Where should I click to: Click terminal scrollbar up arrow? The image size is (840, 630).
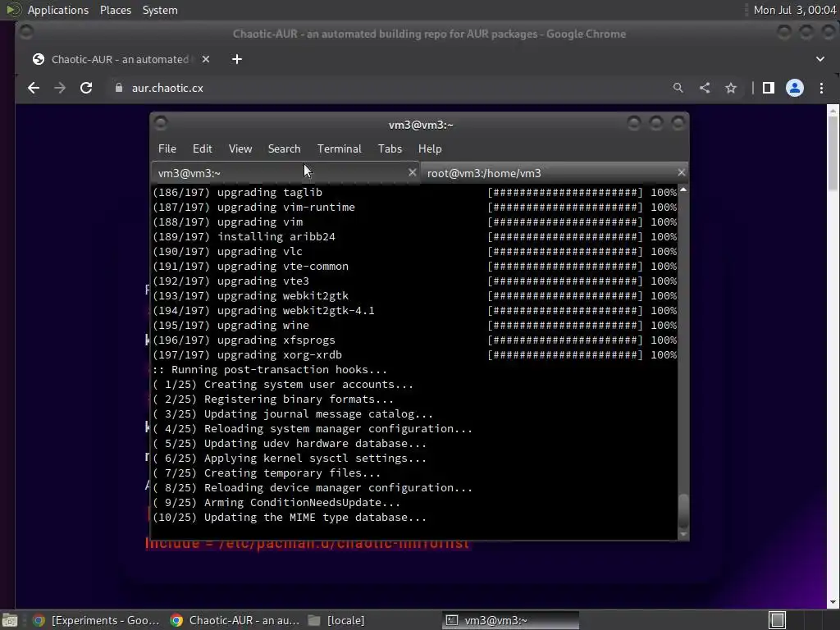coord(683,190)
